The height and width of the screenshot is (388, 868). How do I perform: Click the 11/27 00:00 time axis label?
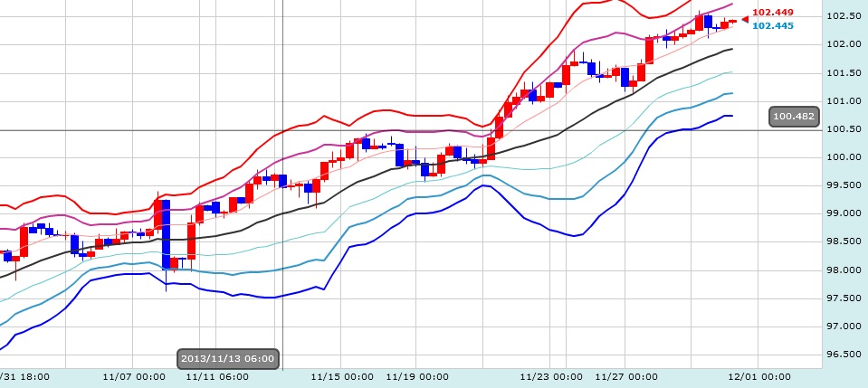(626, 377)
